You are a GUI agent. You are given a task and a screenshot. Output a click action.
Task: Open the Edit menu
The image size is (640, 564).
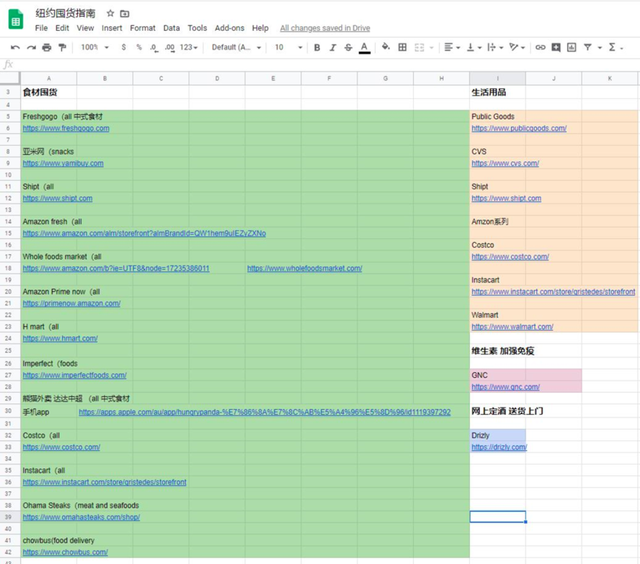click(62, 28)
